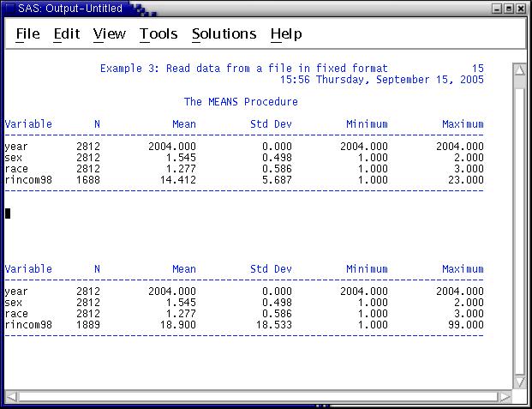Open the Tools menu
Image resolution: width=532 pixels, height=409 pixels.
coord(158,34)
